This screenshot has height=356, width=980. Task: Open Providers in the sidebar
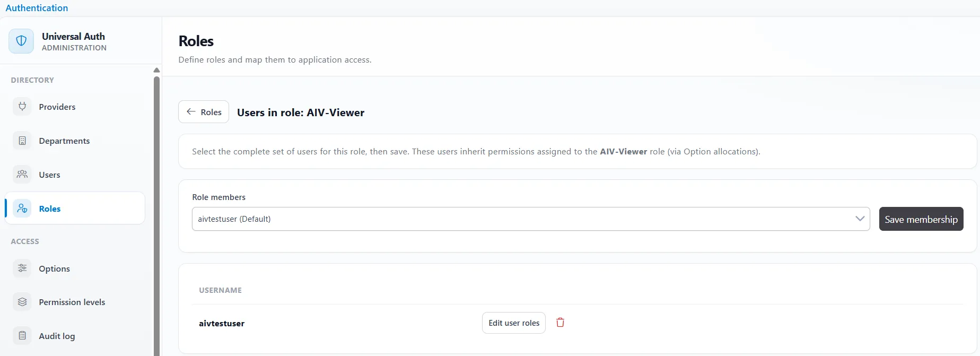tap(75, 107)
